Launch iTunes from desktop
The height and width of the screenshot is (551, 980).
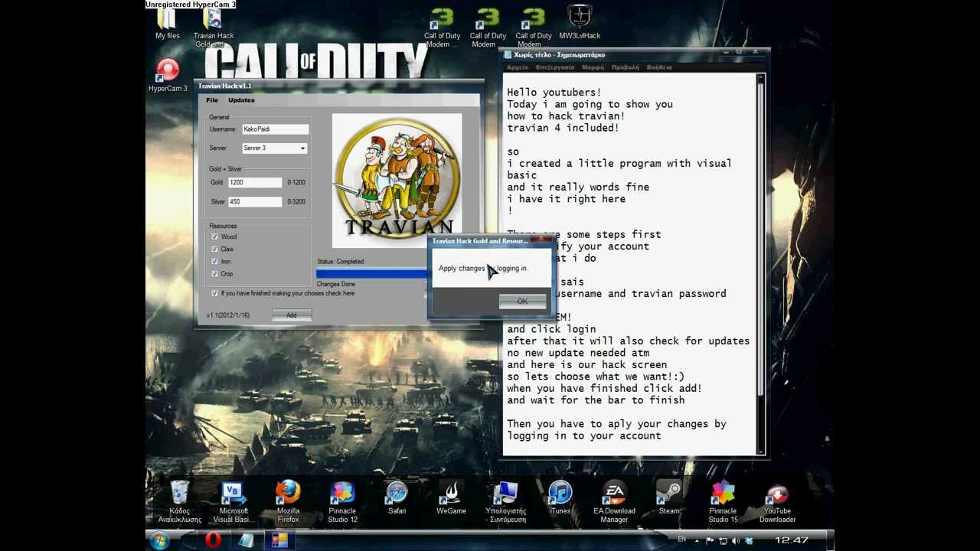tap(560, 498)
